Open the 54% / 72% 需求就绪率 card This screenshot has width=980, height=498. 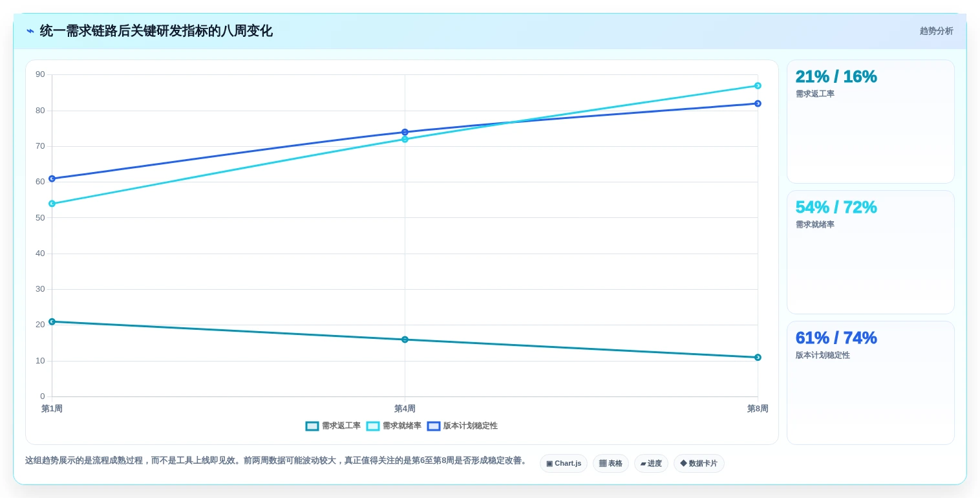coord(871,252)
